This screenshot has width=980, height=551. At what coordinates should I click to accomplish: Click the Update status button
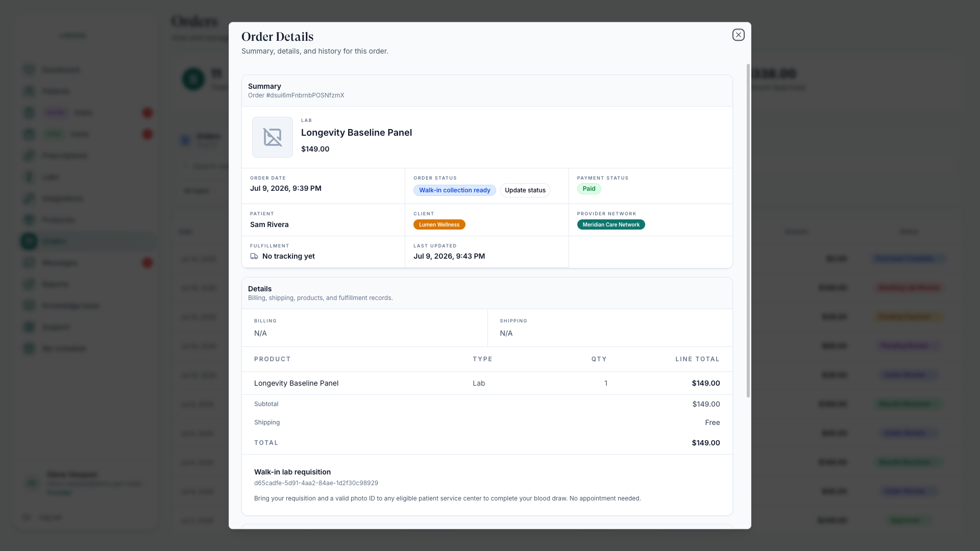[525, 190]
